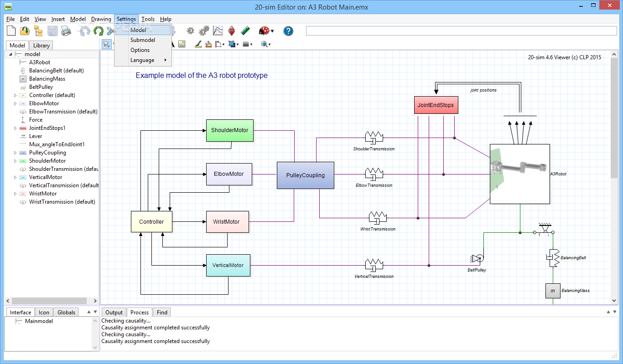Switch to the Globals tab
Screen dimensions: 623x364
point(67,313)
